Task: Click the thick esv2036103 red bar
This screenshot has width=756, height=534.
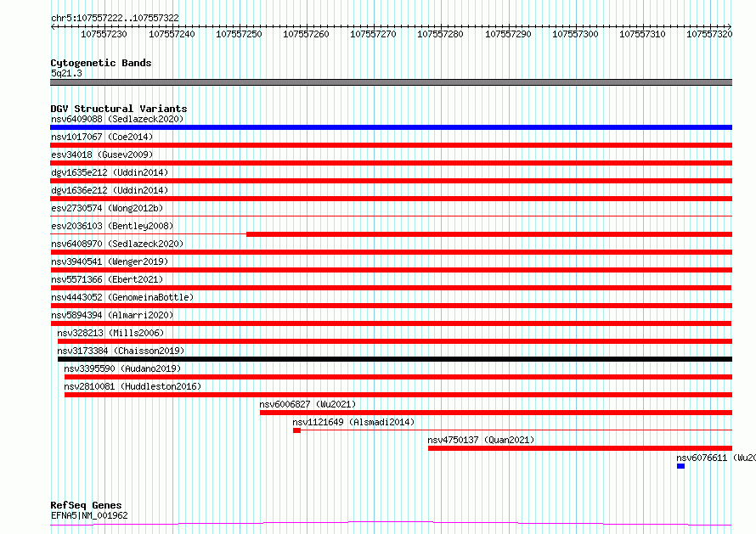Action: point(489,234)
